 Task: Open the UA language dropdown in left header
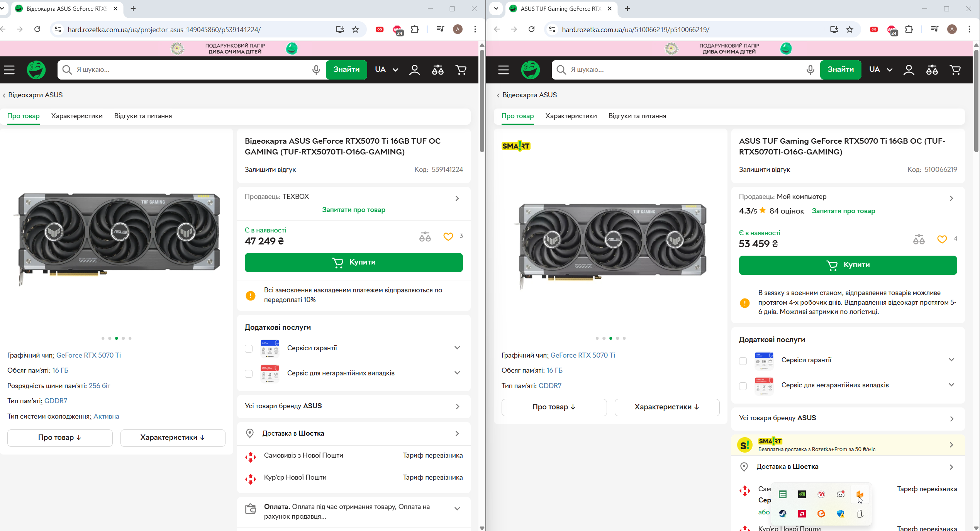(x=386, y=70)
